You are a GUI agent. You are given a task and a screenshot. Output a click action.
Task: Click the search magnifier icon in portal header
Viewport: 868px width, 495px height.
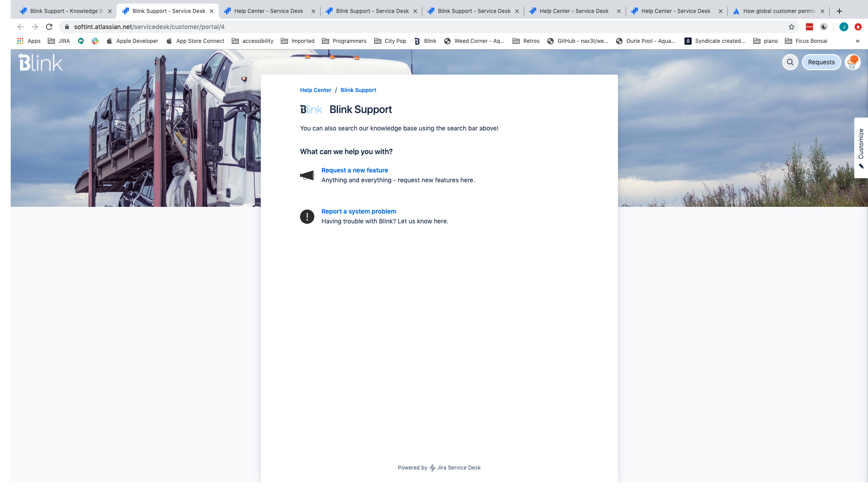point(790,62)
